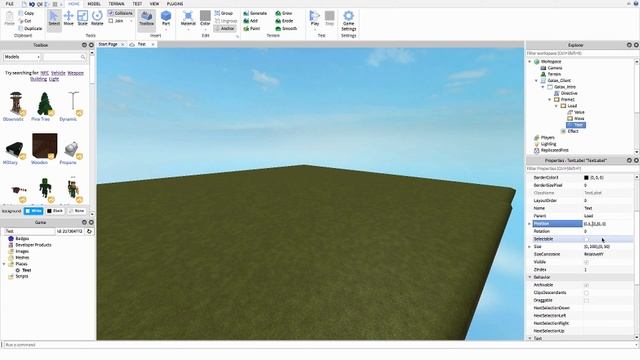This screenshot has width=640, height=360.
Task: Select the Wooden crate model thumbnail
Action: [44, 146]
